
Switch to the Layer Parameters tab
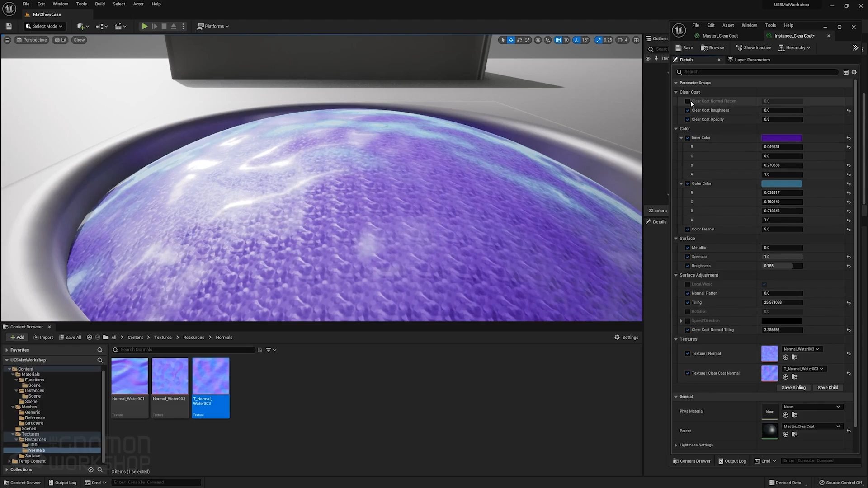click(752, 60)
